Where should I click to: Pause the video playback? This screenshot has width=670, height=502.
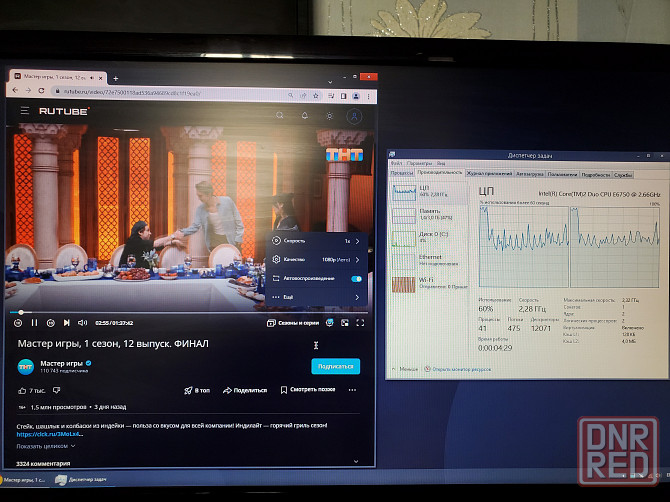click(x=34, y=323)
